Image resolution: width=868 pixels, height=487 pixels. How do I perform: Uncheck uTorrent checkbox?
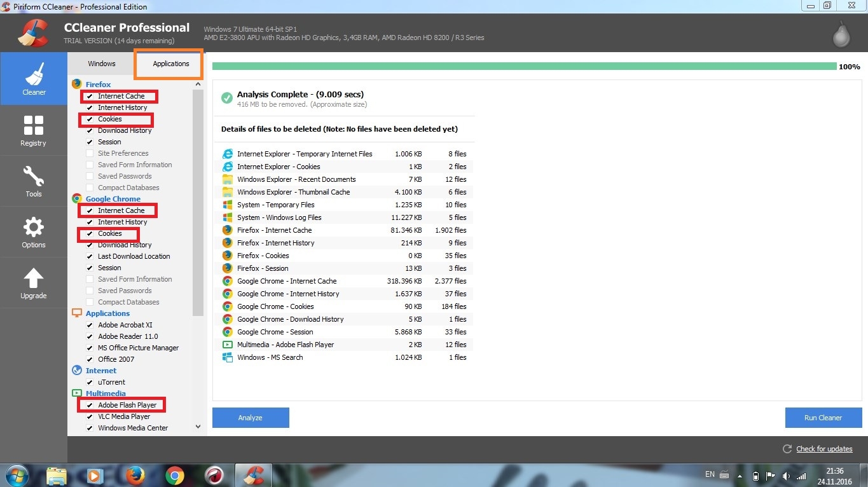90,383
